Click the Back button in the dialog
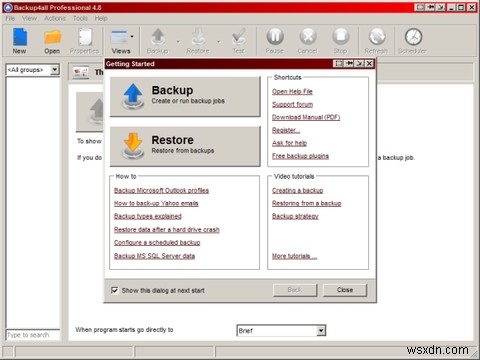 pyautogui.click(x=295, y=290)
